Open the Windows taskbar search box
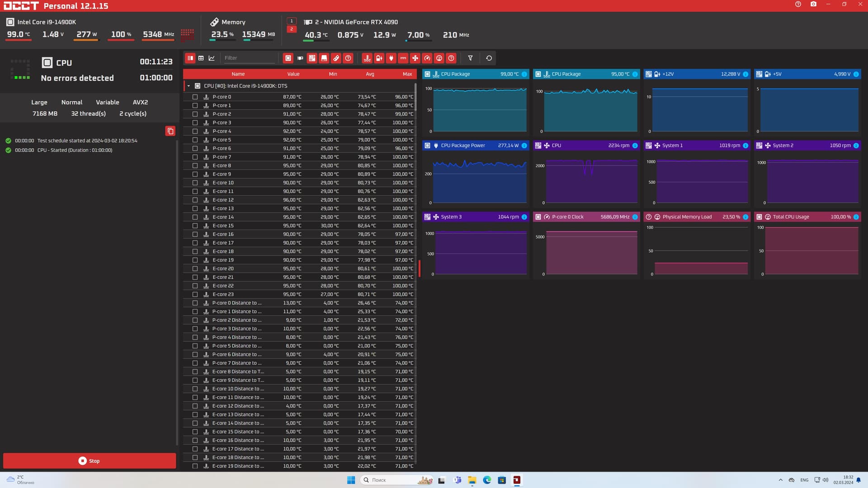868x488 pixels. click(396, 480)
